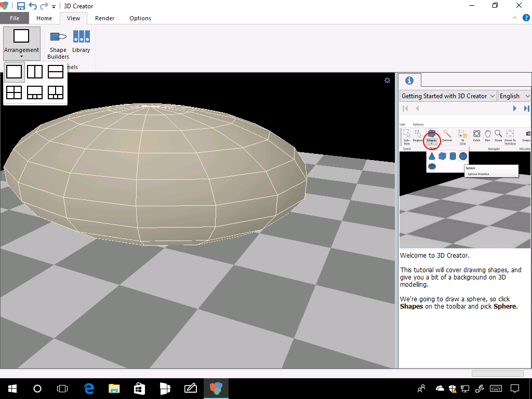Open the Shape Builders panel

pos(58,44)
